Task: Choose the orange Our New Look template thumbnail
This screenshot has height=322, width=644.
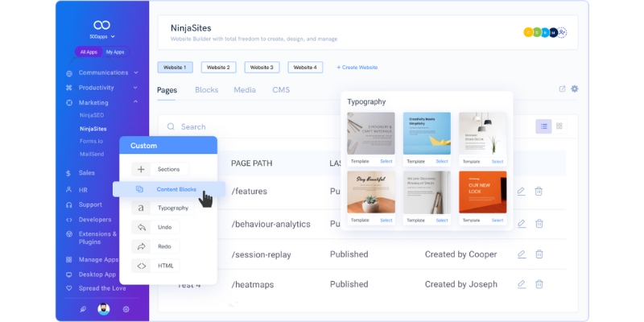Action: pos(481,192)
